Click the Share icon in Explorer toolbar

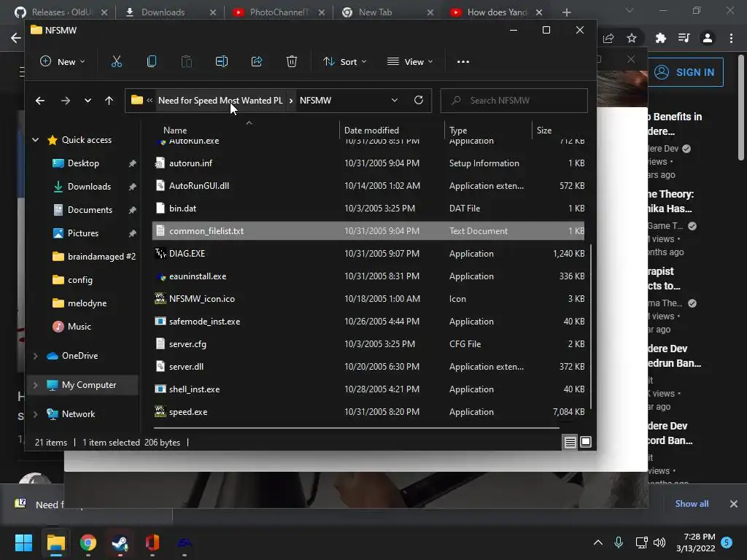point(257,61)
